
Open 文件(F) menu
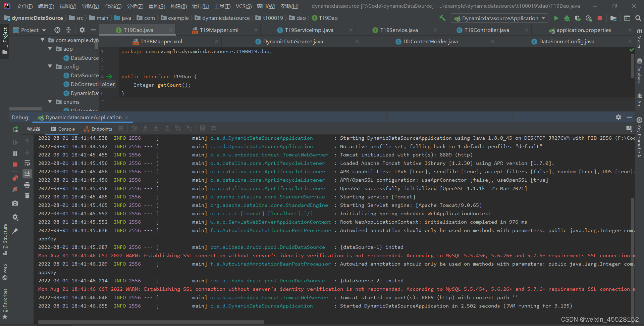[x=24, y=6]
